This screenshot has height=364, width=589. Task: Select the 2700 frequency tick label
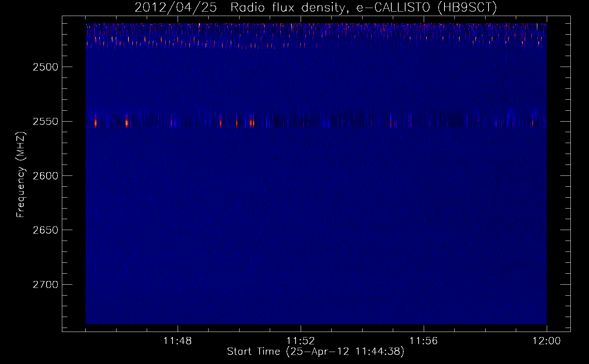click(46, 285)
